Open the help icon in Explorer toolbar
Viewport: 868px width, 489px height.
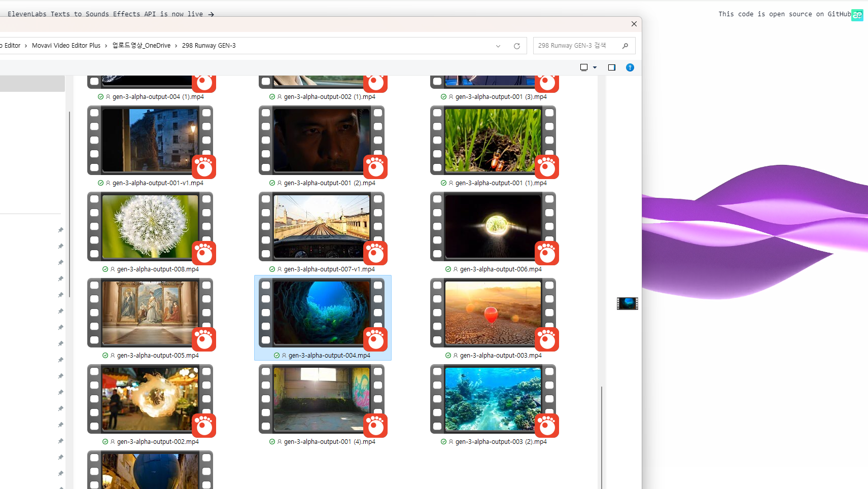630,67
